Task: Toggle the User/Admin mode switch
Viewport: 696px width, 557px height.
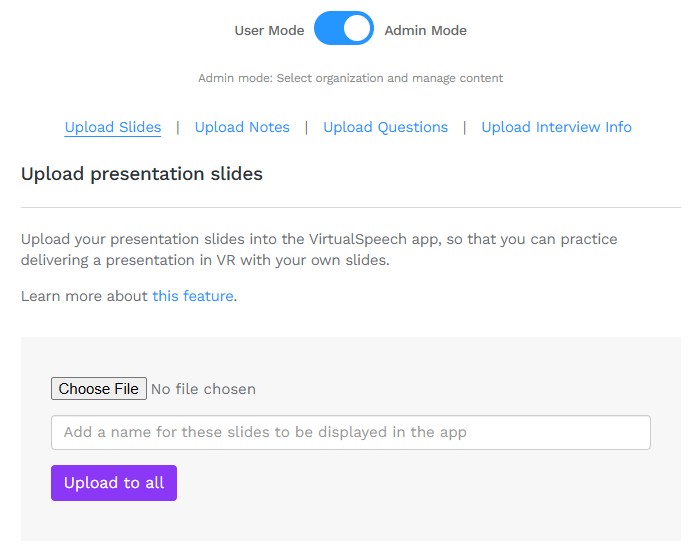Action: pyautogui.click(x=344, y=28)
